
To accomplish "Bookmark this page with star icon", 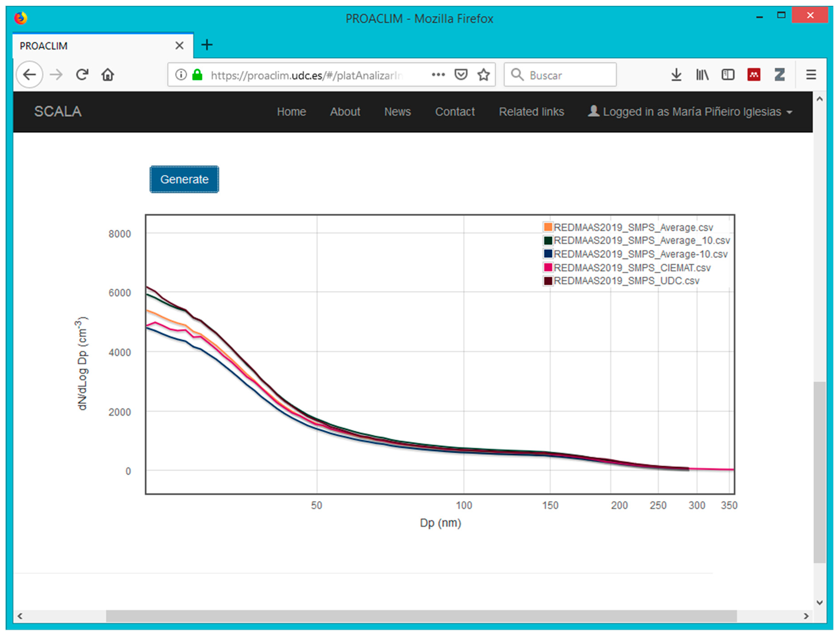I will (x=483, y=75).
